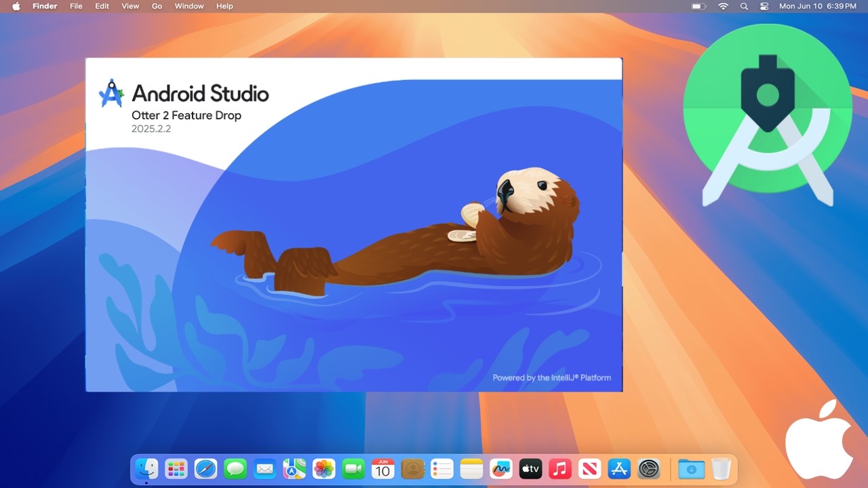Open the Contacts app in the Dock

412,468
